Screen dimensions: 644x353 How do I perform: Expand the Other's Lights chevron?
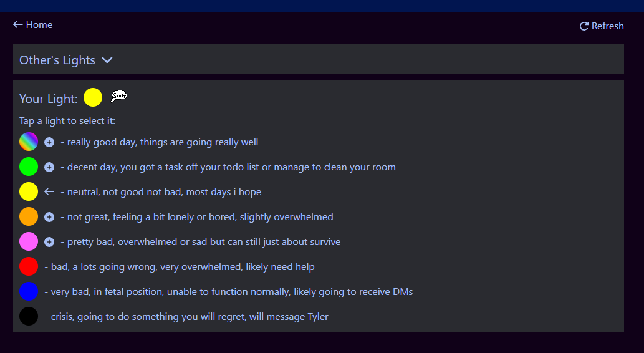pyautogui.click(x=107, y=60)
